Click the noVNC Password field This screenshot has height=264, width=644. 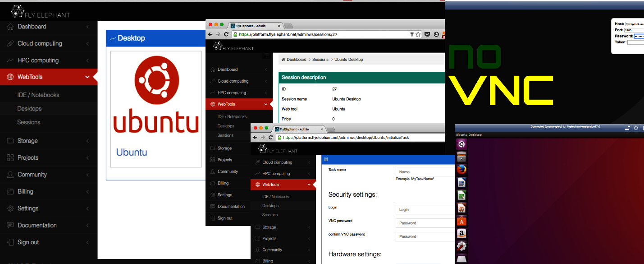coord(639,36)
